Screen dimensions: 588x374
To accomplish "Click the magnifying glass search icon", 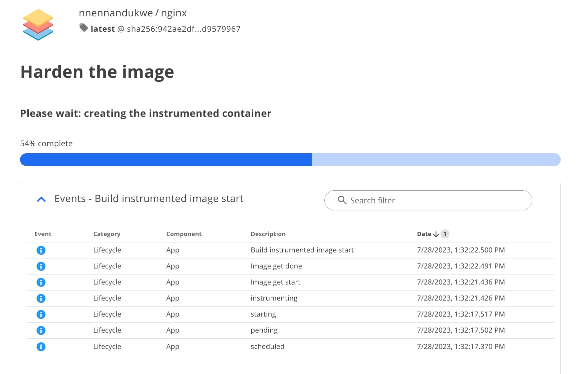I will [342, 200].
